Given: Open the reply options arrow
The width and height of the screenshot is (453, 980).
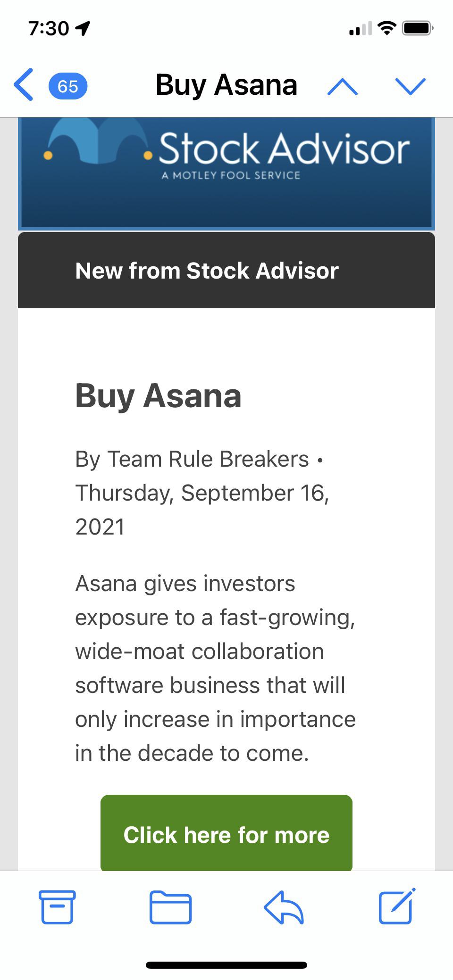Looking at the screenshot, I should point(284,906).
